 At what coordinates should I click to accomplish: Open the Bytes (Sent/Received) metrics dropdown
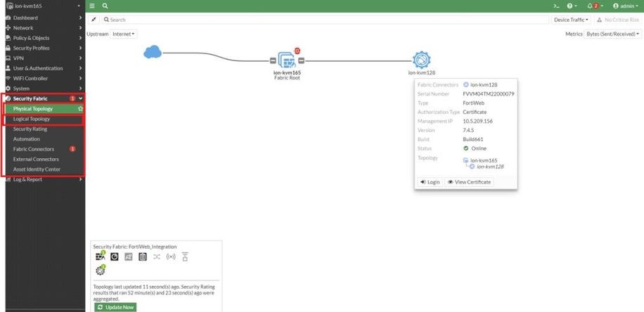pos(612,34)
